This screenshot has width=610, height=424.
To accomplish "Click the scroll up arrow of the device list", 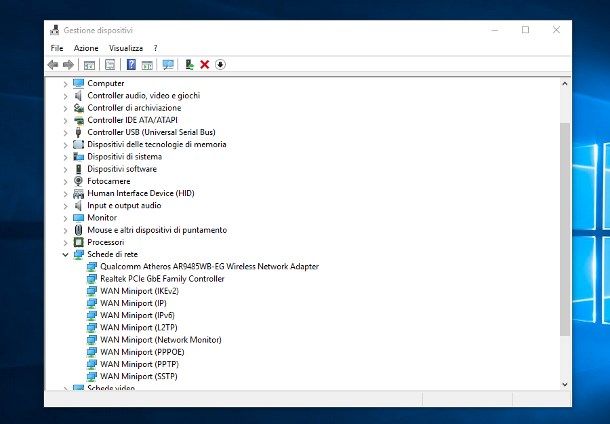I will (x=565, y=83).
